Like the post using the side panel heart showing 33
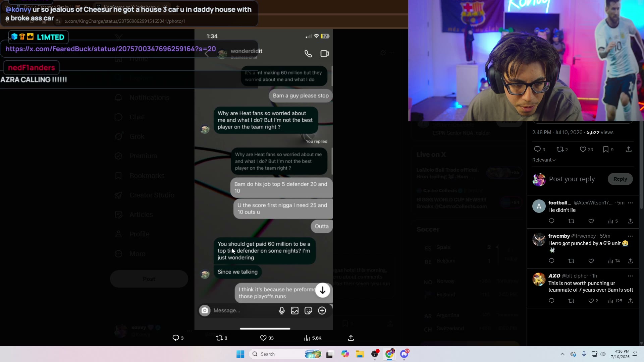644x362 pixels. (586, 149)
